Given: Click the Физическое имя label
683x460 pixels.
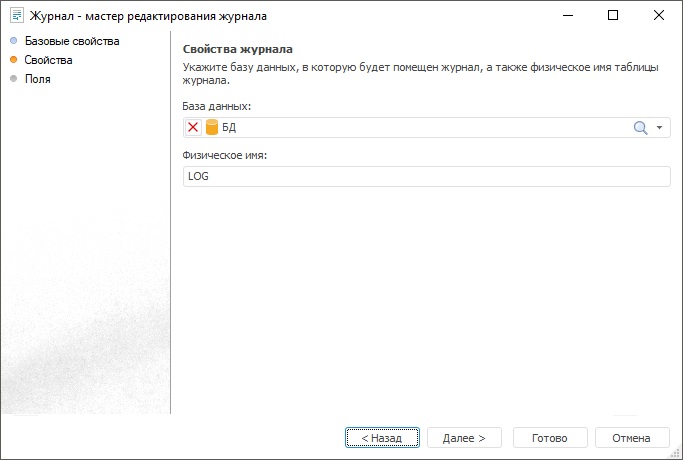Looking at the screenshot, I should [x=225, y=155].
